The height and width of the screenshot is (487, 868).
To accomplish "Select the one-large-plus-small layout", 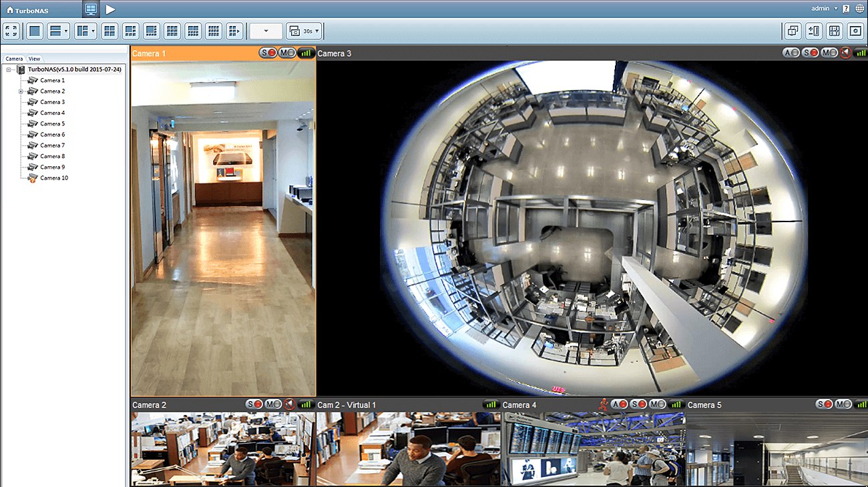I will pyautogui.click(x=81, y=31).
